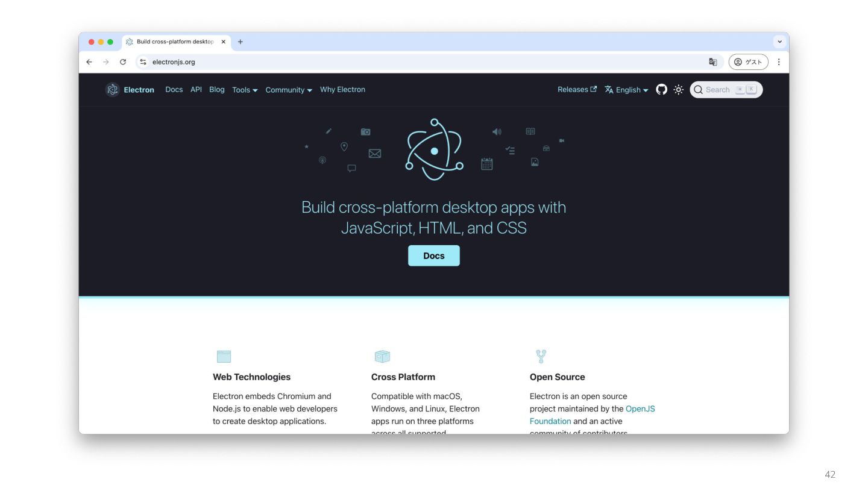Click the large Docs button in hero
This screenshot has height=488, width=868.
[434, 255]
